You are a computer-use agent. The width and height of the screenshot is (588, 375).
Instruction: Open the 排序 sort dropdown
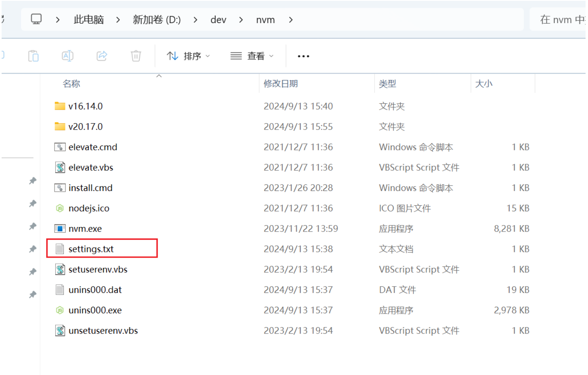pyautogui.click(x=189, y=56)
